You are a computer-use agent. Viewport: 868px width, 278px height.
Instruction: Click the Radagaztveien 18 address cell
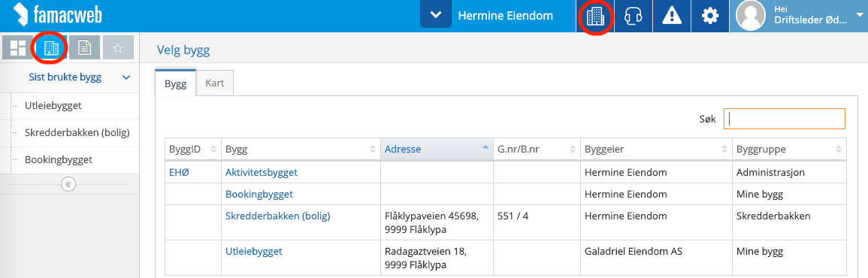point(437,258)
